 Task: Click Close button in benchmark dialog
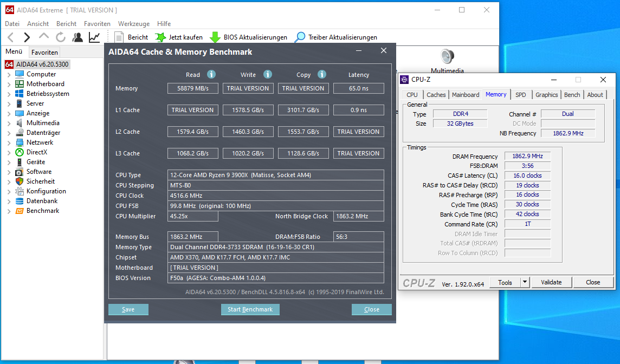[372, 309]
